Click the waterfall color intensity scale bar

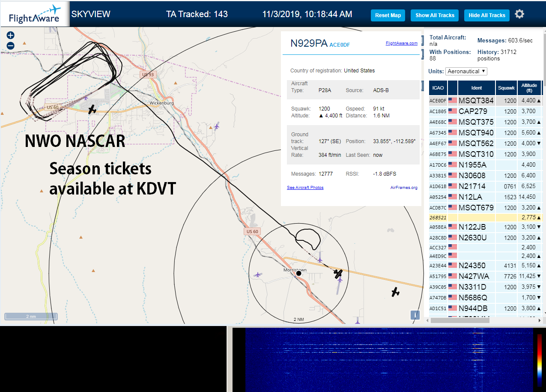point(540,361)
